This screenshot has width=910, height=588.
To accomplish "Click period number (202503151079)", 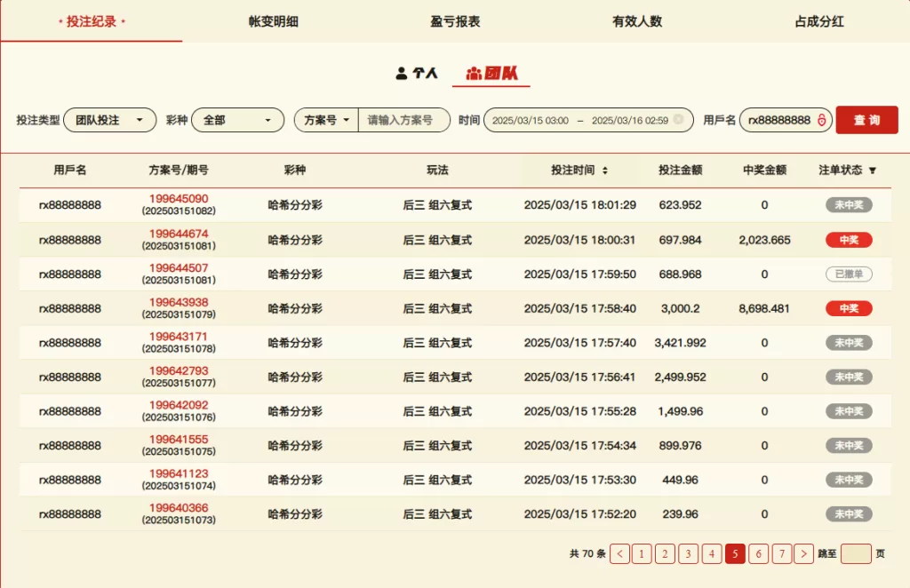I will tap(179, 314).
